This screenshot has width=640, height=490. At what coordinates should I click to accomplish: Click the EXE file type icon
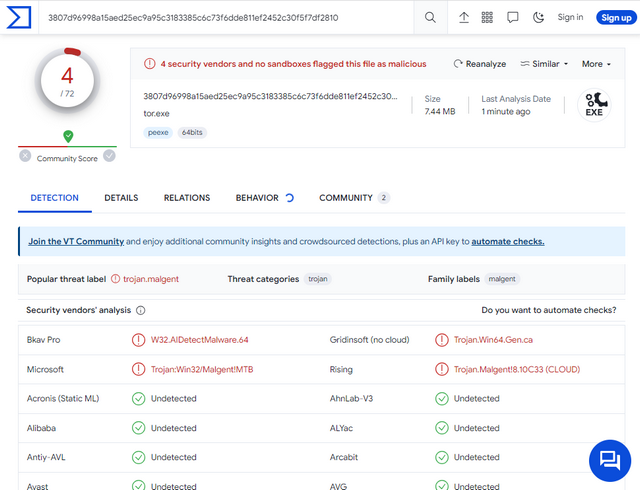tap(594, 105)
